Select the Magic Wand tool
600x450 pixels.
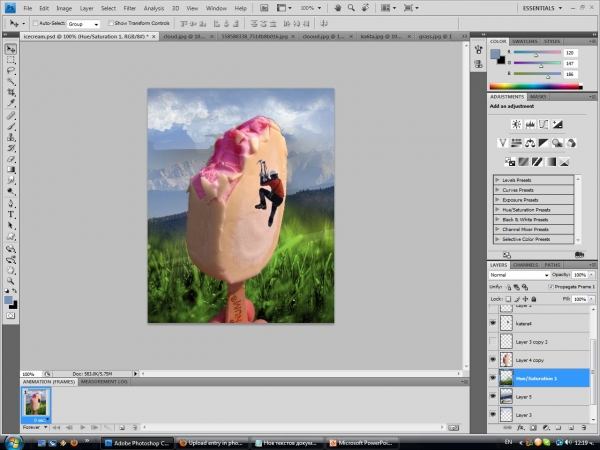(x=11, y=82)
